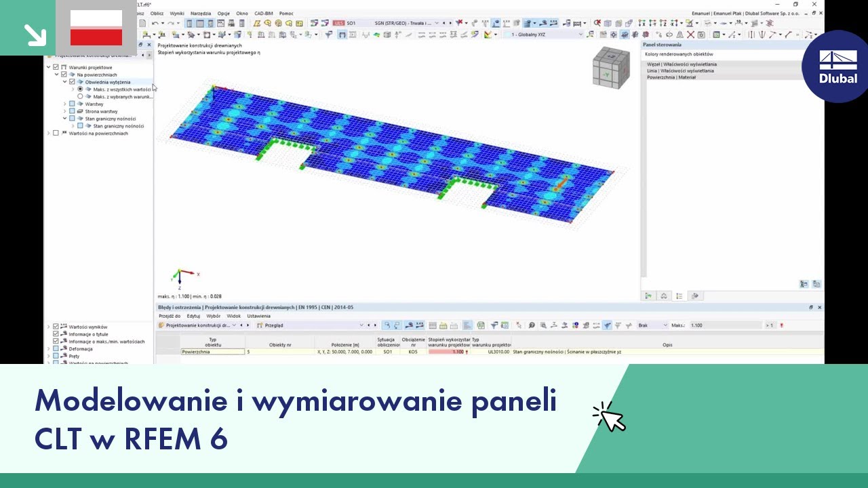This screenshot has height=488, width=868.
Task: Click the '> 1' exceeded filter button
Action: click(770, 325)
